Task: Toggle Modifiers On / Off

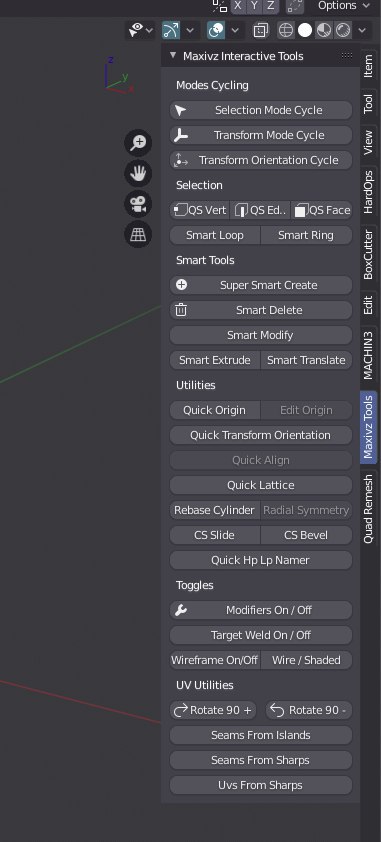Action: (261, 610)
